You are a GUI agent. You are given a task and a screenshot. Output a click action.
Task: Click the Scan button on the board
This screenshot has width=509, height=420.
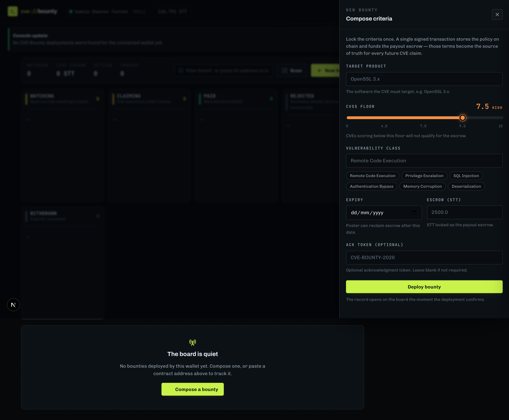(292, 70)
